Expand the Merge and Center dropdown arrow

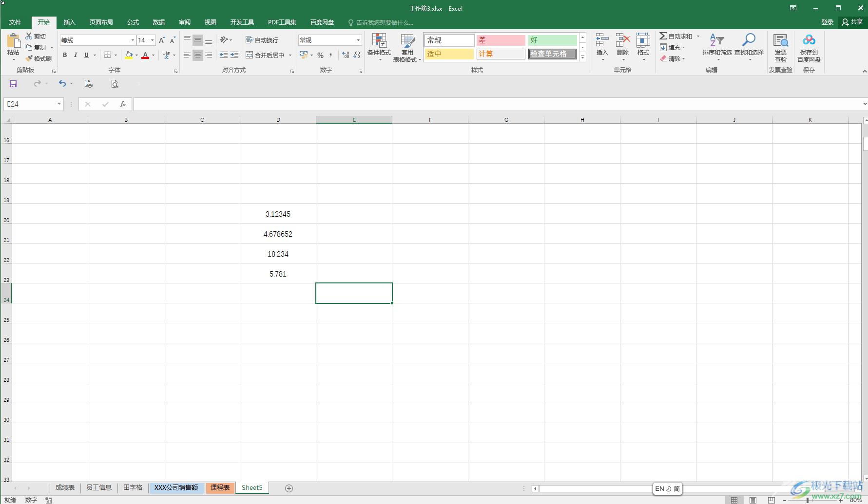[290, 55]
